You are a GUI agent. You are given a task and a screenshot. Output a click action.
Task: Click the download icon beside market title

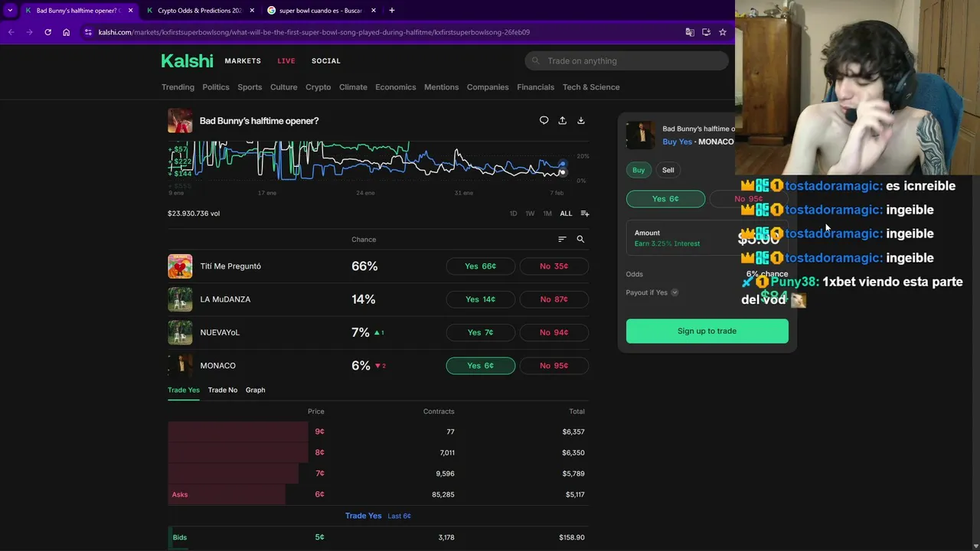click(580, 120)
